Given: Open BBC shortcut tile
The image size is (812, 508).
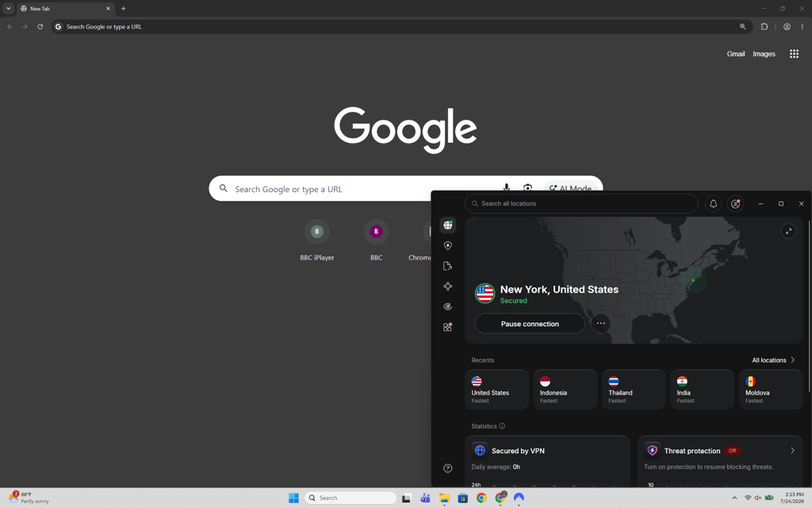Looking at the screenshot, I should [376, 241].
